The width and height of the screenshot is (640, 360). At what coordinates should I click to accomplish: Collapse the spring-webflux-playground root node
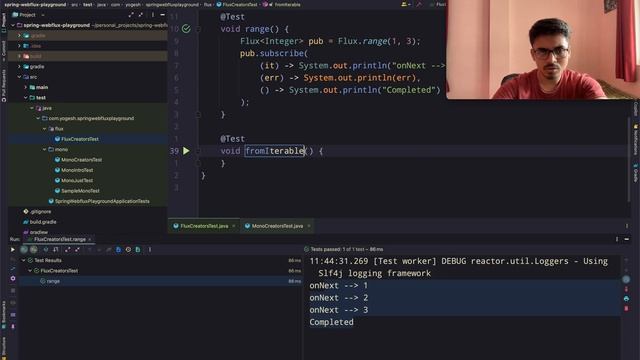(13, 25)
